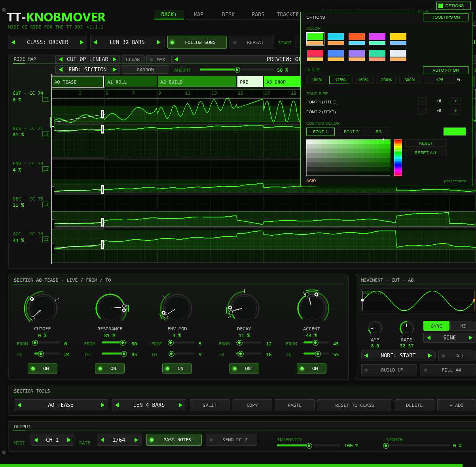Toggle FOLLOW SONG mode

tap(197, 42)
